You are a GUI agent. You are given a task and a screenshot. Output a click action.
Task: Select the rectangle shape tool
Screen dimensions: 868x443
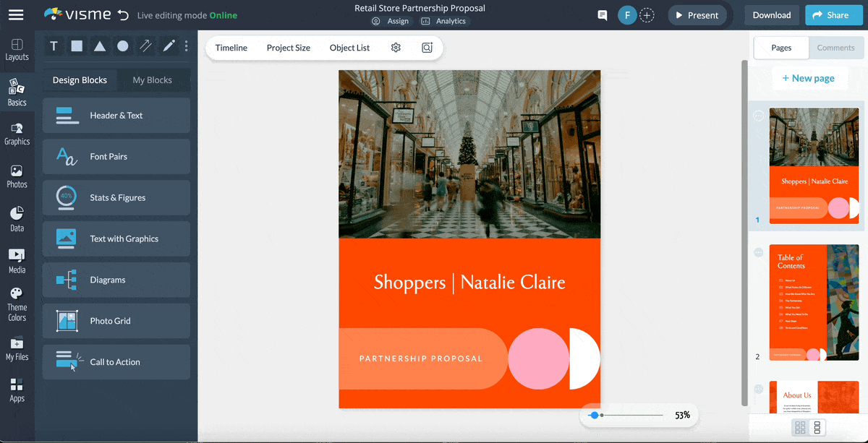pos(77,46)
